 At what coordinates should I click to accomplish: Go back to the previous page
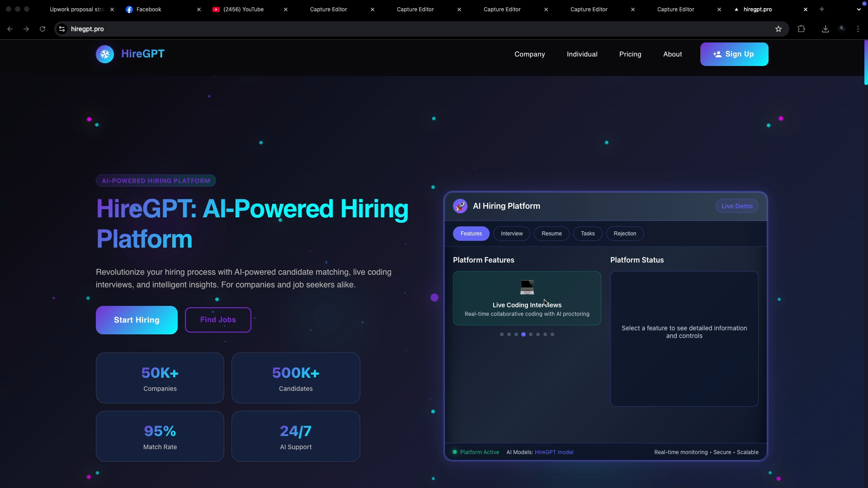(10, 29)
